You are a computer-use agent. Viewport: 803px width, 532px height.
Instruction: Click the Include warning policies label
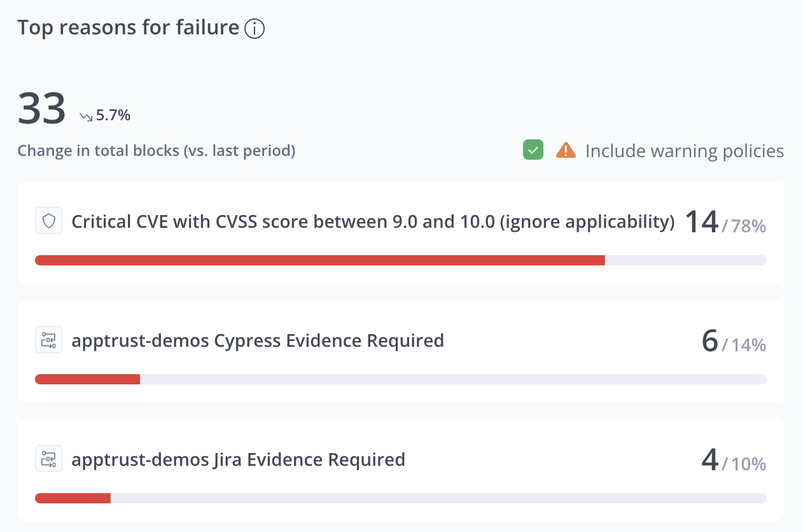(684, 151)
